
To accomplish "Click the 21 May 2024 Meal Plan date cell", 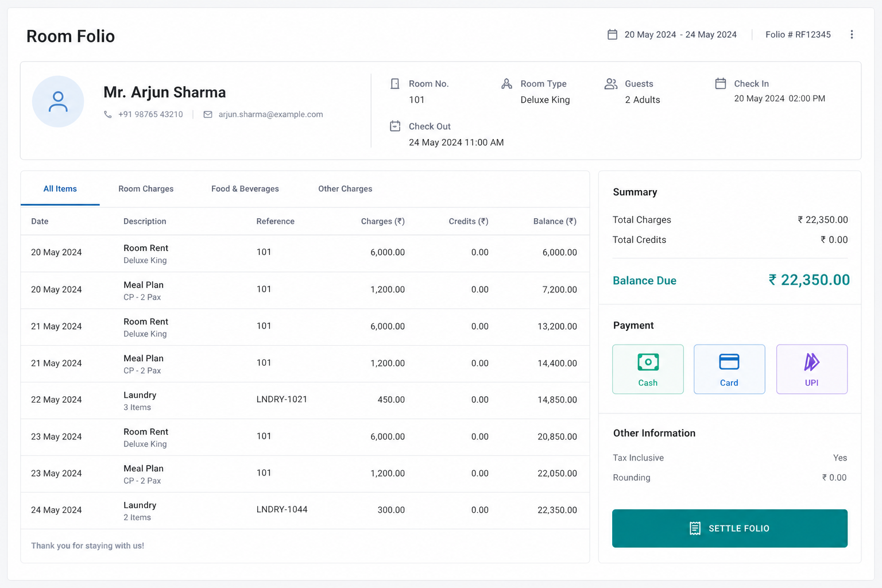I will pos(56,363).
